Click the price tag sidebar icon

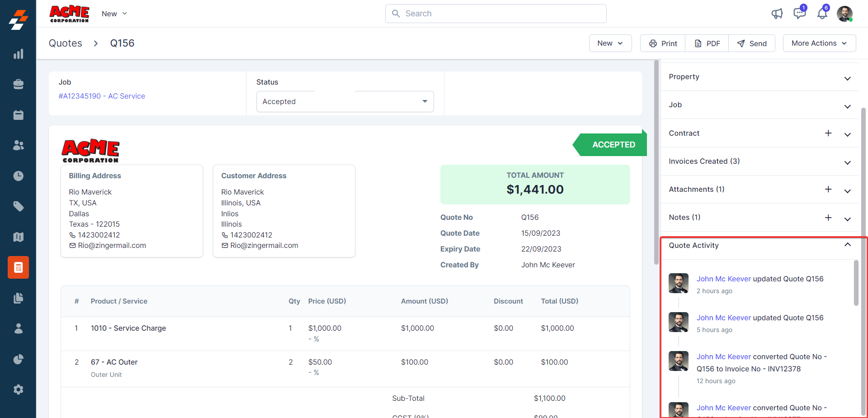click(18, 206)
